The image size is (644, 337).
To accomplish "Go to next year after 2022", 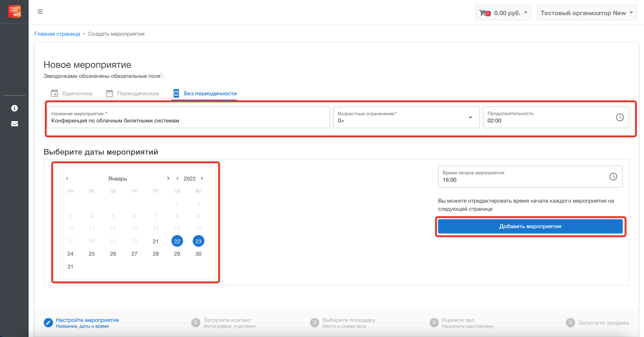I will coord(202,178).
